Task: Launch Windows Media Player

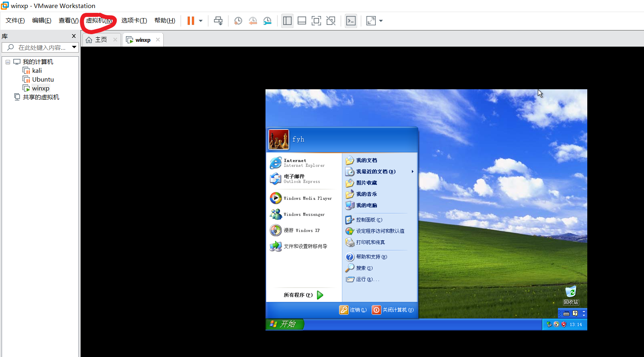Action: pyautogui.click(x=304, y=198)
